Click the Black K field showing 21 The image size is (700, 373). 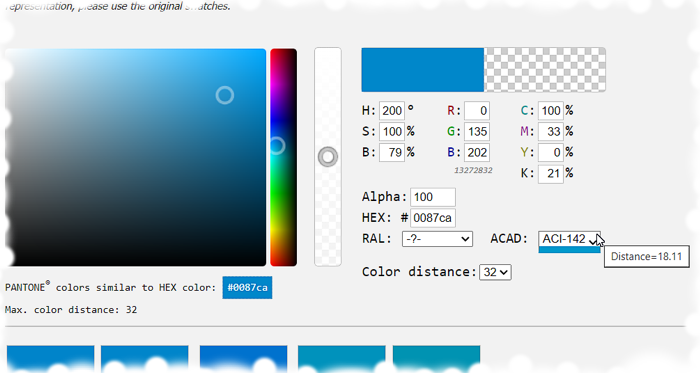click(x=550, y=174)
